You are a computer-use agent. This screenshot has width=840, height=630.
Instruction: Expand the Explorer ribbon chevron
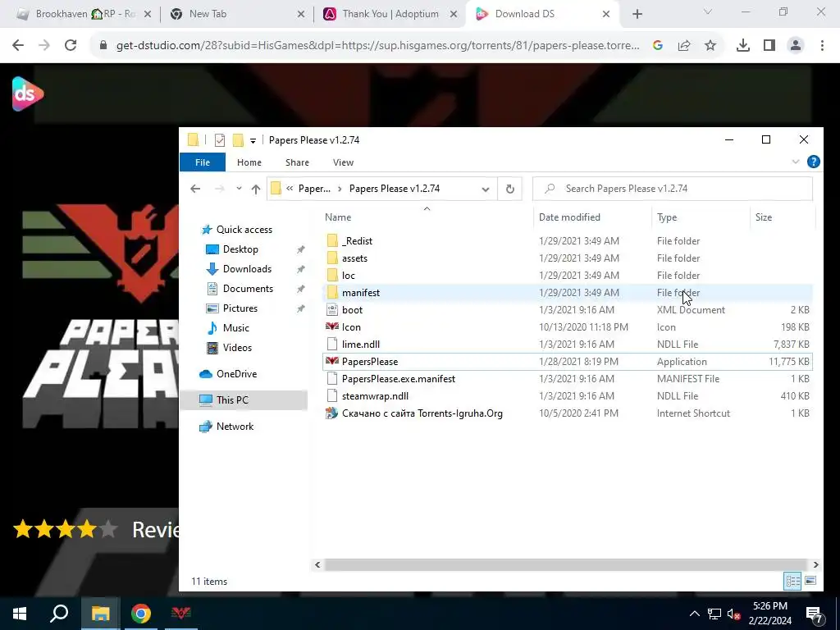click(796, 162)
